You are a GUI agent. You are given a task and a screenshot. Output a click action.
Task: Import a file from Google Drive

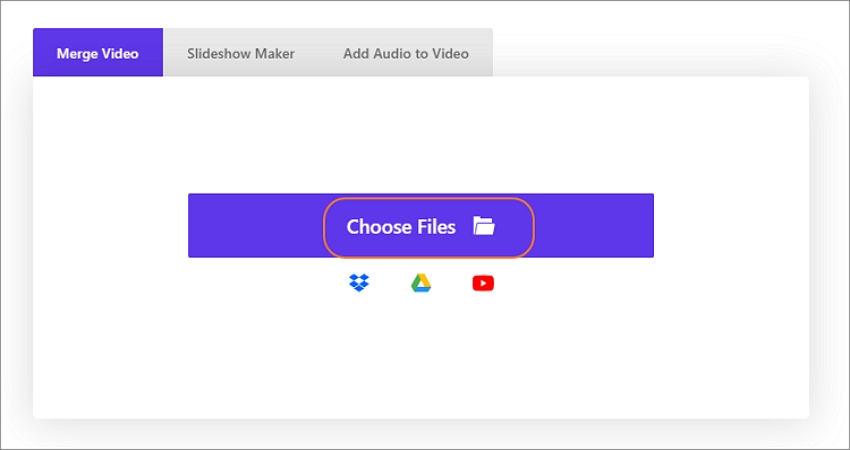pos(421,283)
